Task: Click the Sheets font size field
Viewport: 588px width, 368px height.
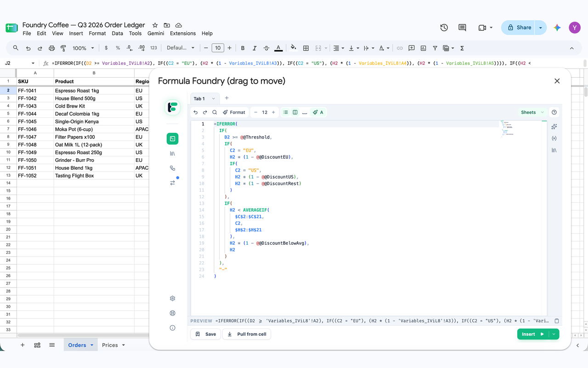Action: tap(218, 48)
